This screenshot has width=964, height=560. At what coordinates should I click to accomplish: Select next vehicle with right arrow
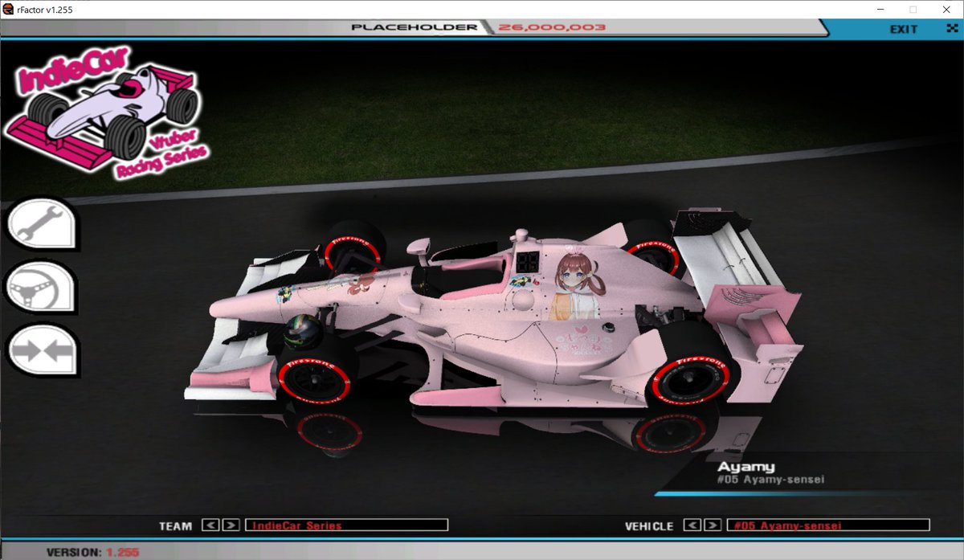[x=713, y=525]
